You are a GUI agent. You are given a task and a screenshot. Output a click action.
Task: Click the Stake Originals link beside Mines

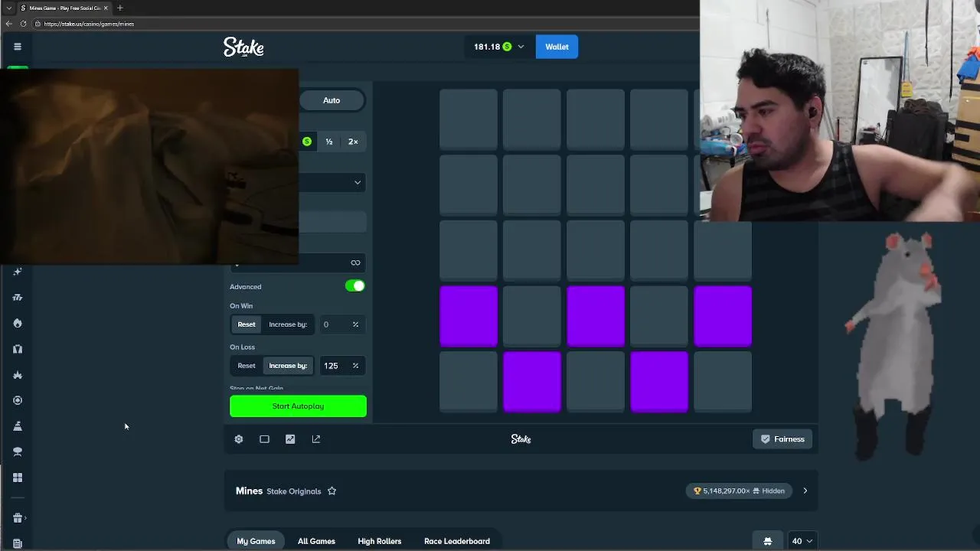pos(294,491)
